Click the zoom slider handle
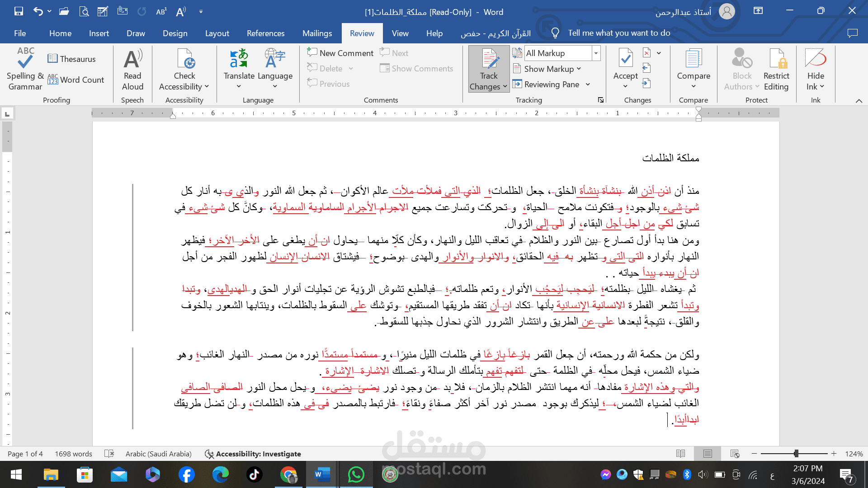This screenshot has height=488, width=868. [x=796, y=454]
